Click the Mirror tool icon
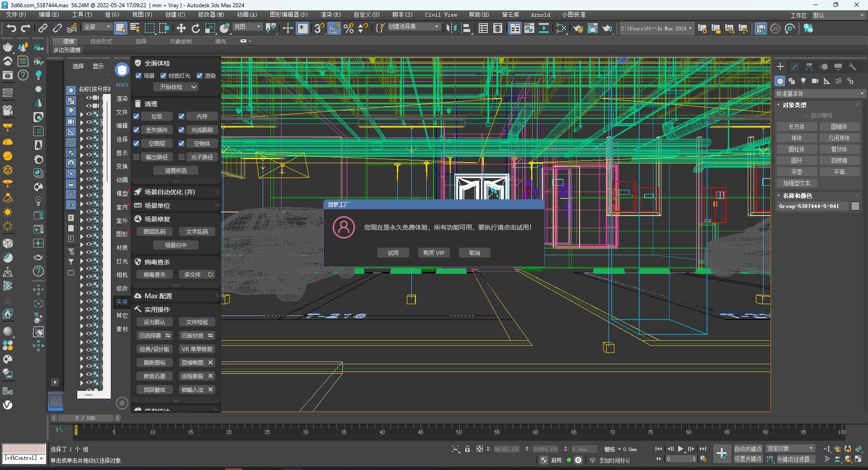 (x=451, y=28)
